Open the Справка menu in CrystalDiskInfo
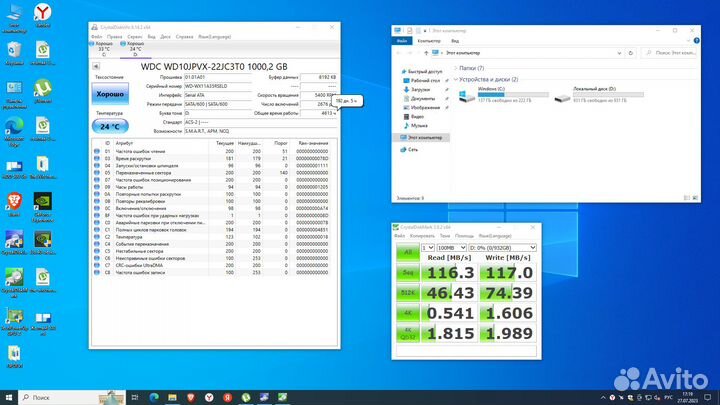720x405 pixels. coord(184,37)
